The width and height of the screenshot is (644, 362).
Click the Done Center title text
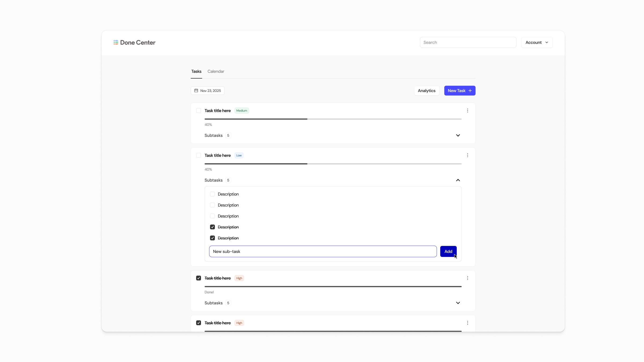[x=138, y=42]
